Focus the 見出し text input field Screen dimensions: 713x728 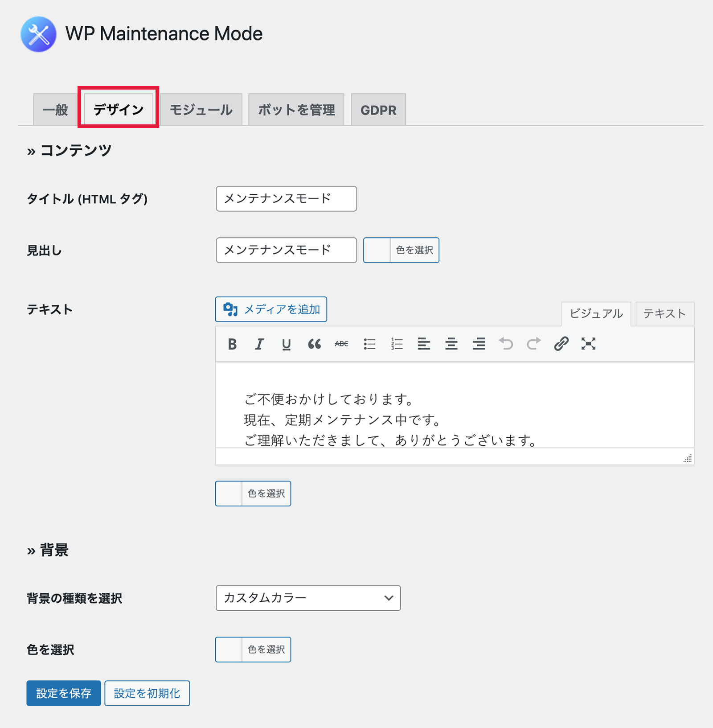287,250
